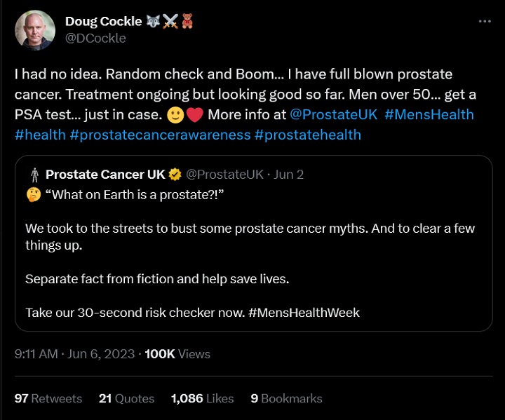
Task: Click the Jun 2 quoted tweet date
Action: [x=288, y=175]
